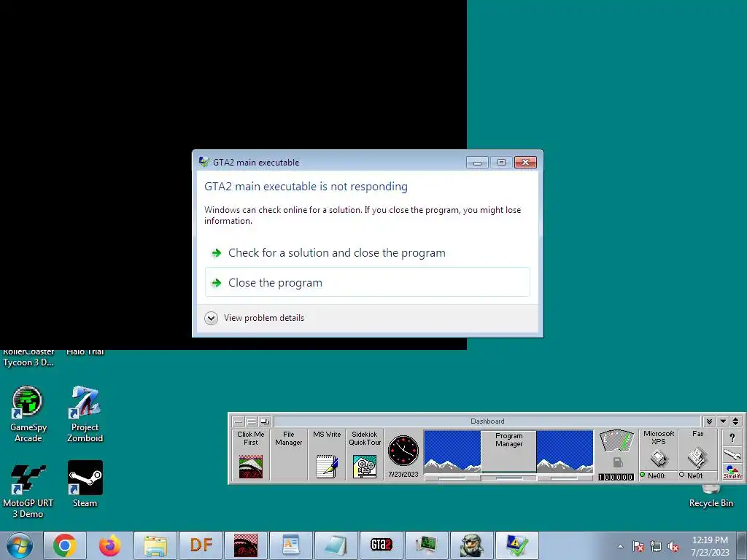Launch File Manager from Dashboard
Viewport: 747px width, 560px height.
(x=289, y=454)
